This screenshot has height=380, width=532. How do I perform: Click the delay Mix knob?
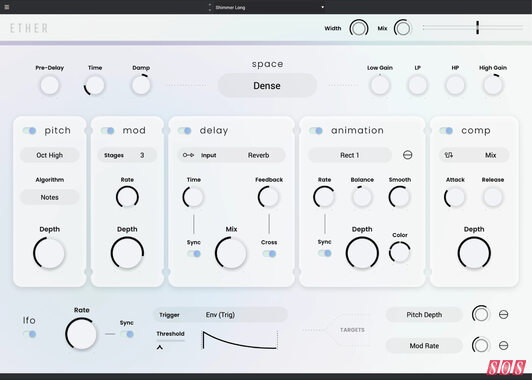[231, 253]
